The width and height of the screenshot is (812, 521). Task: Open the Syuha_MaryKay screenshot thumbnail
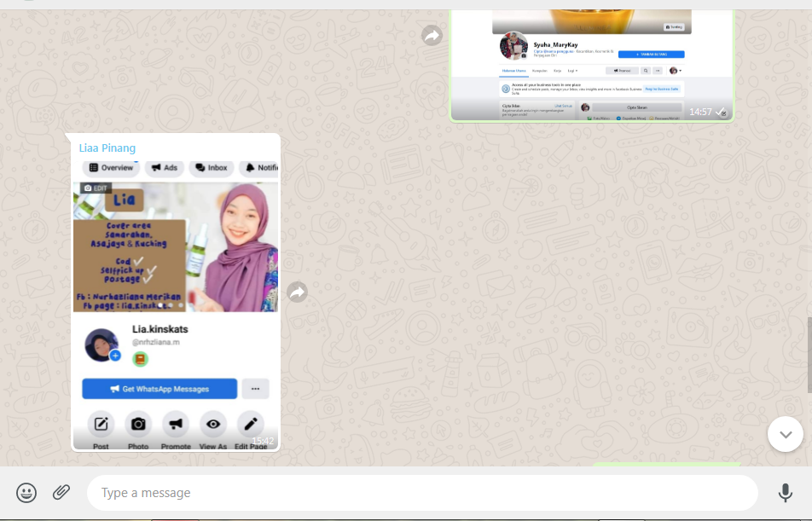[591, 65]
